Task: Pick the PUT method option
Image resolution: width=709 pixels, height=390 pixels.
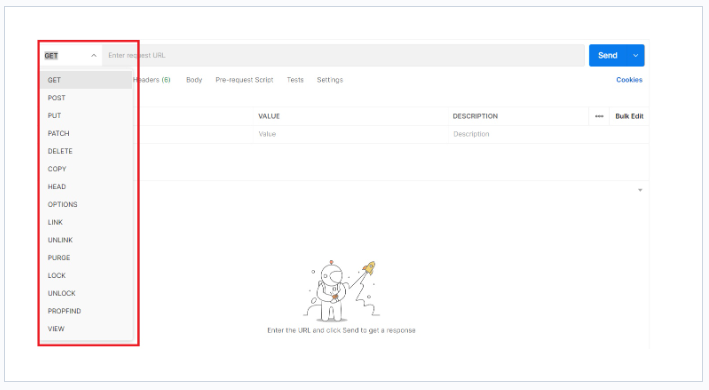Action: click(86, 116)
